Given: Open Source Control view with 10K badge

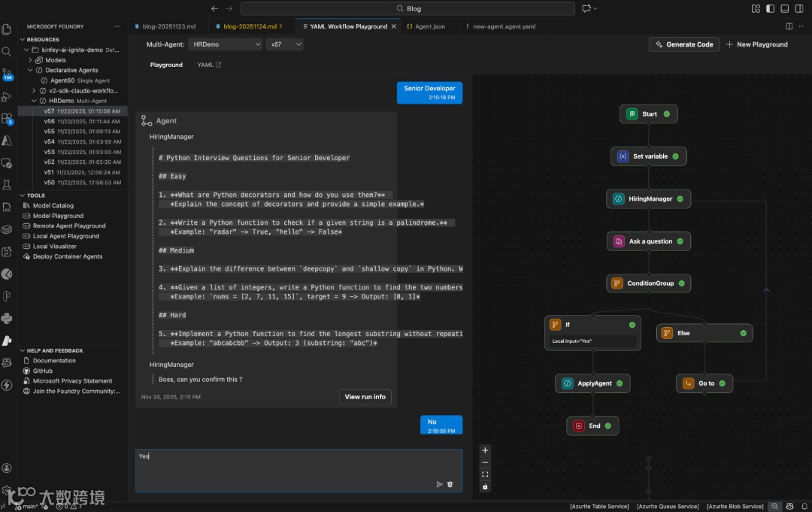Looking at the screenshot, I should coord(7,74).
